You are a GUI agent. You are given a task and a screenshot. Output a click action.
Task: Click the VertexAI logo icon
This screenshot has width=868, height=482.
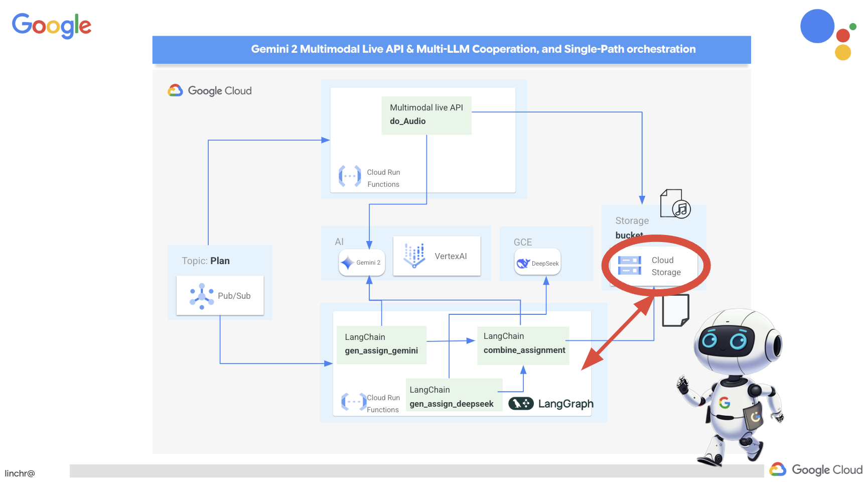(414, 256)
